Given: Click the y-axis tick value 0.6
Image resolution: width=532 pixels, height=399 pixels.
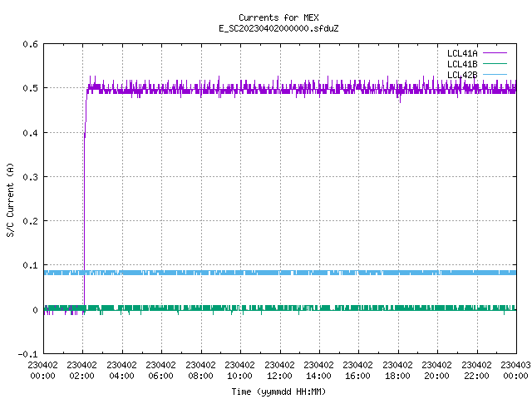Looking at the screenshot, I should [x=30, y=44].
